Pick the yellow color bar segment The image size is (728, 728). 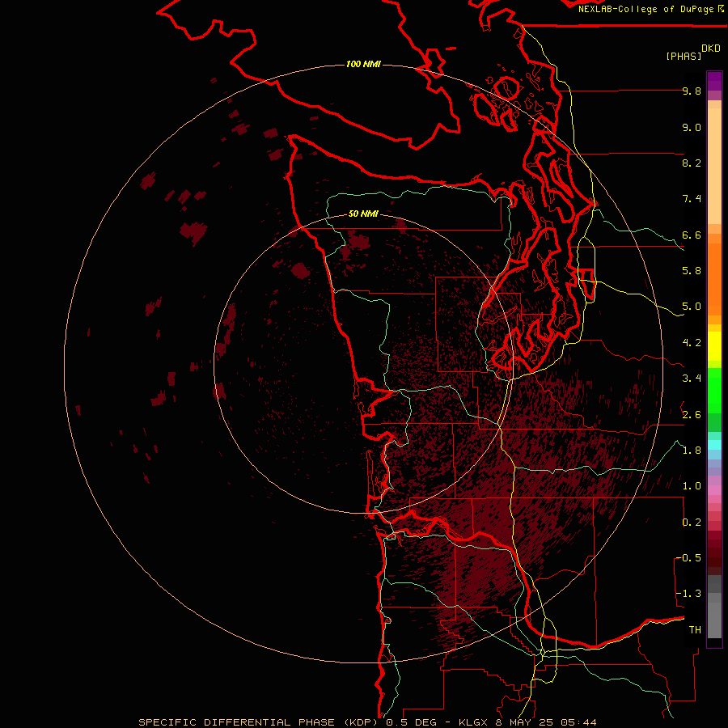point(714,346)
